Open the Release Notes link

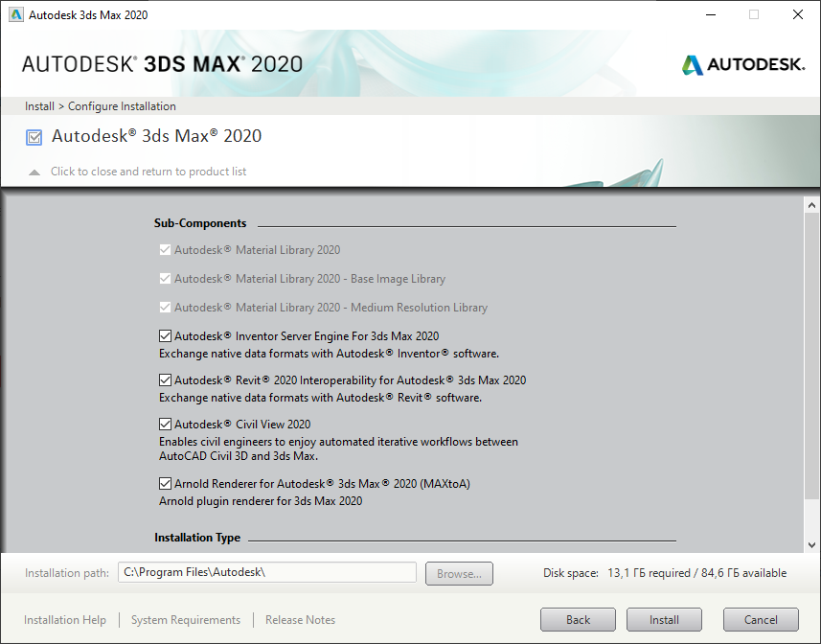(x=300, y=620)
